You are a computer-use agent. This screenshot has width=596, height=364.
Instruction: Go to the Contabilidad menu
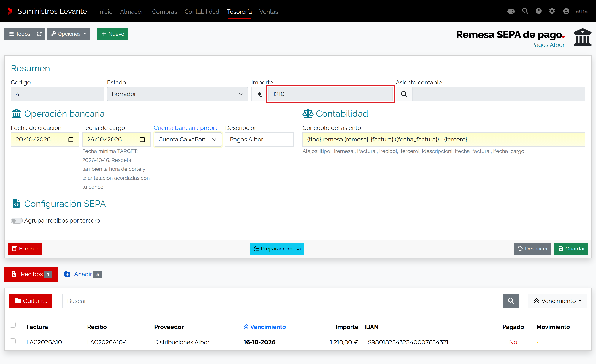click(202, 12)
